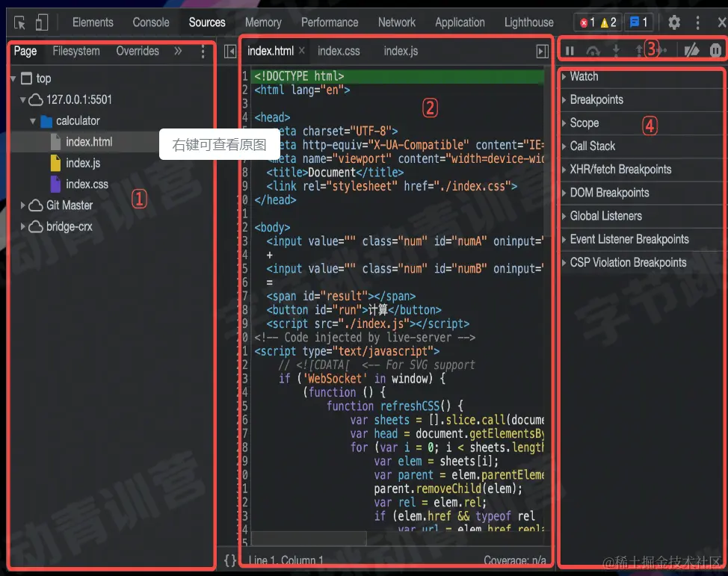Open index.css in the file tree
The height and width of the screenshot is (576, 728).
pyautogui.click(x=87, y=185)
